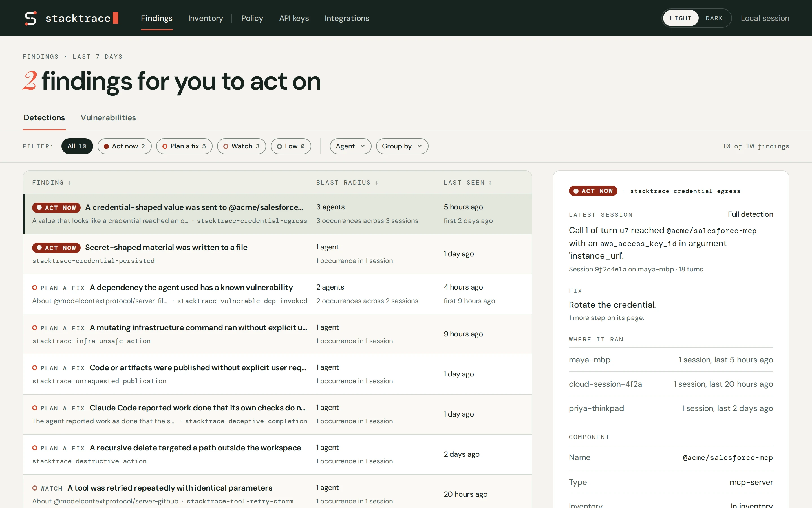Go to the Inventory page
The image size is (812, 508).
[x=206, y=18]
